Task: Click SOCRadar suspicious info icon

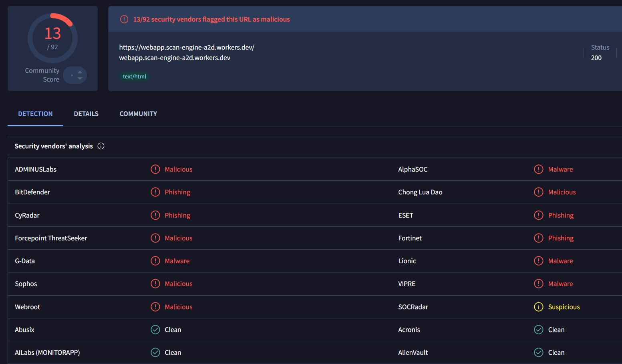Action: (x=539, y=307)
